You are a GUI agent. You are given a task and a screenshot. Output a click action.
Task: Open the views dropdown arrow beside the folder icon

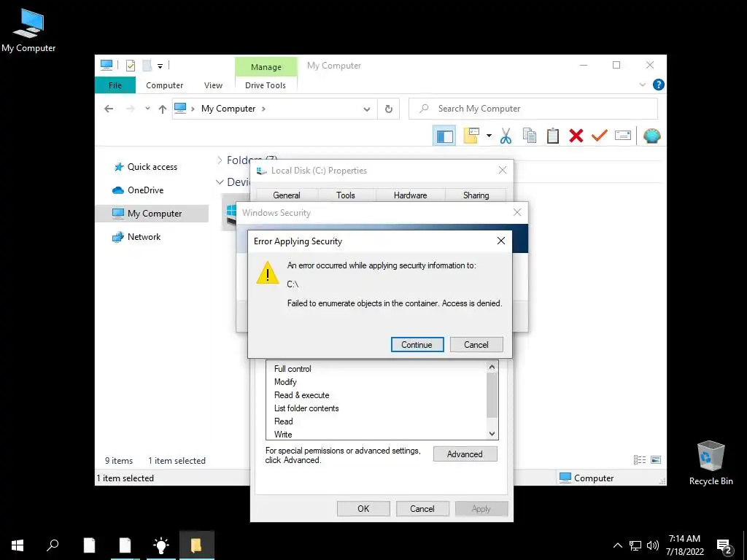489,136
